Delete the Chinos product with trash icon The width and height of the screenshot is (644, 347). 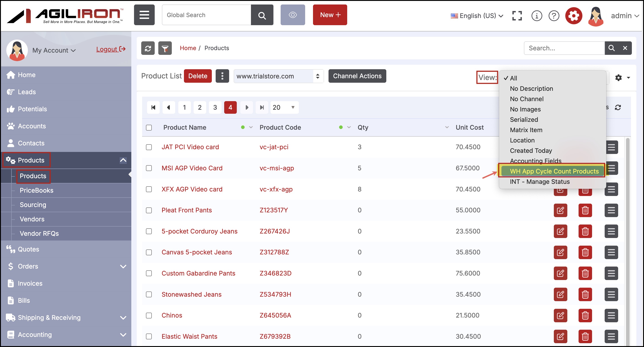coord(585,316)
